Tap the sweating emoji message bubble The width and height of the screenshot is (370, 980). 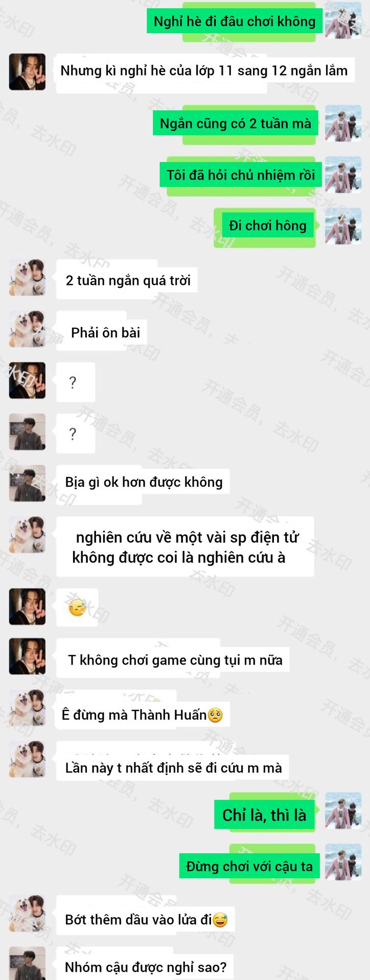(x=77, y=607)
